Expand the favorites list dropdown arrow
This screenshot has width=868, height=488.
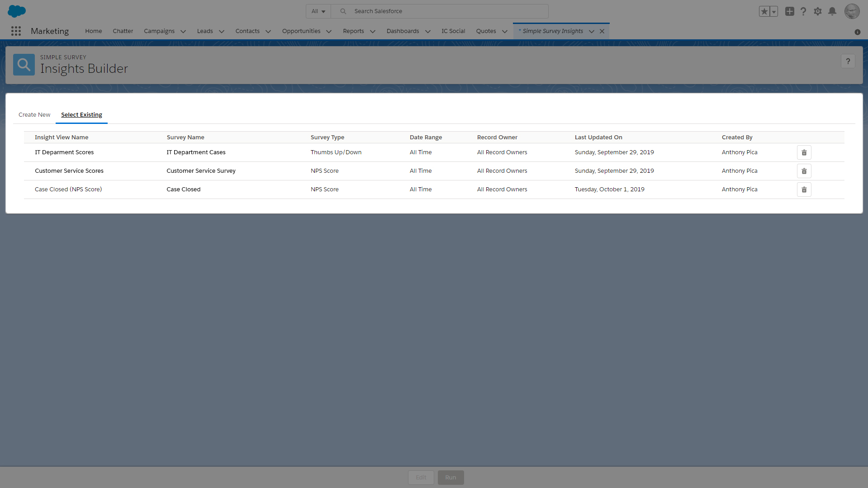774,11
